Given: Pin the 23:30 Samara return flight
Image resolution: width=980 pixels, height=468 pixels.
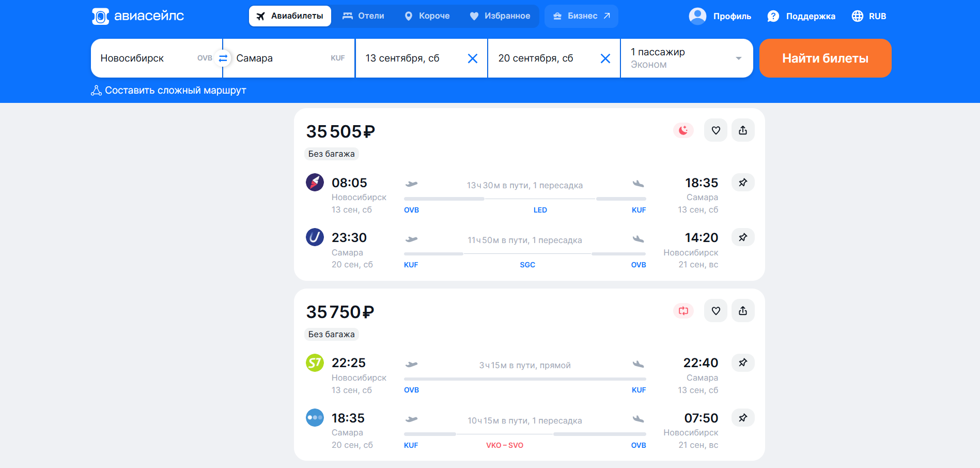Looking at the screenshot, I should pyautogui.click(x=743, y=237).
